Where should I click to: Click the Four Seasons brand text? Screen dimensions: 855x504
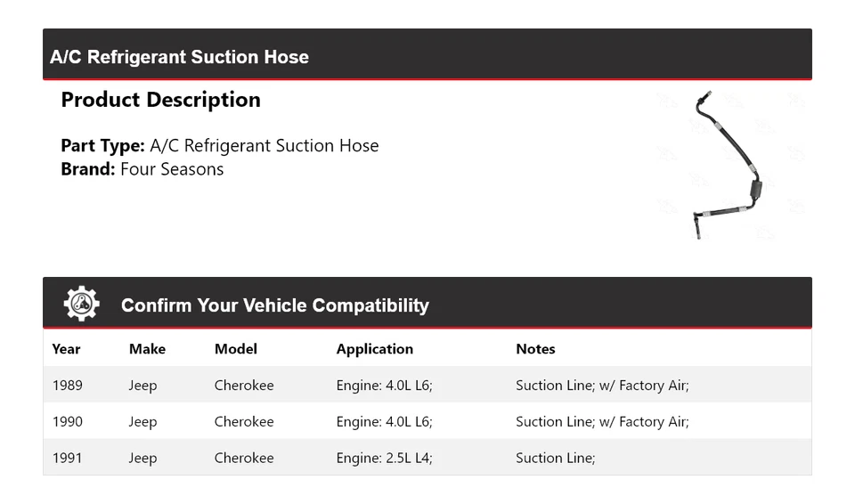pyautogui.click(x=172, y=169)
